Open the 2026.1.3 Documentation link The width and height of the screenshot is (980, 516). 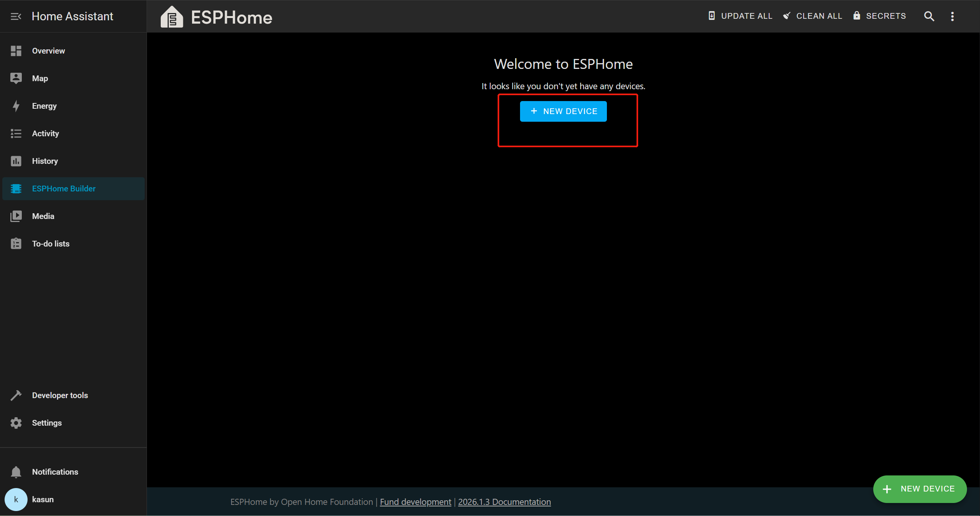point(504,502)
